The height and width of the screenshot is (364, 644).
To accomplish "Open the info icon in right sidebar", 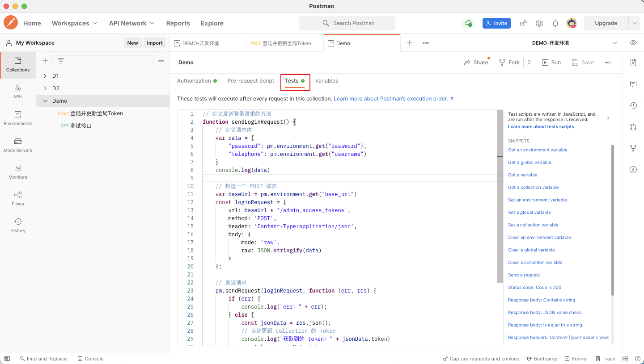I will pos(633,170).
